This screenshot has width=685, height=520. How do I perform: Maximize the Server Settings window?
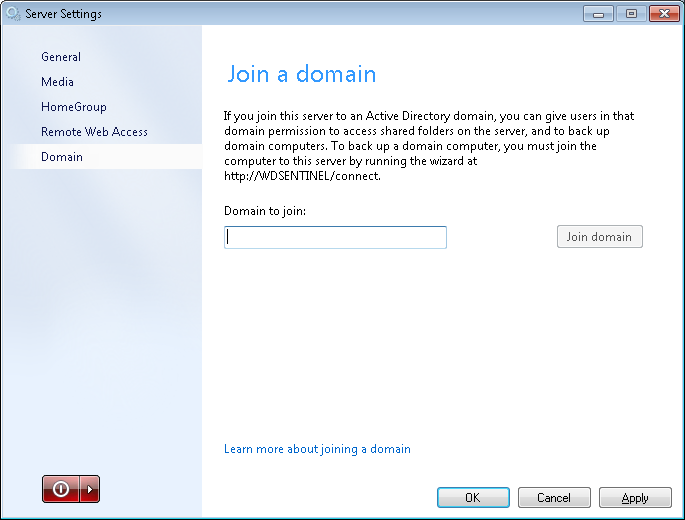[x=631, y=14]
